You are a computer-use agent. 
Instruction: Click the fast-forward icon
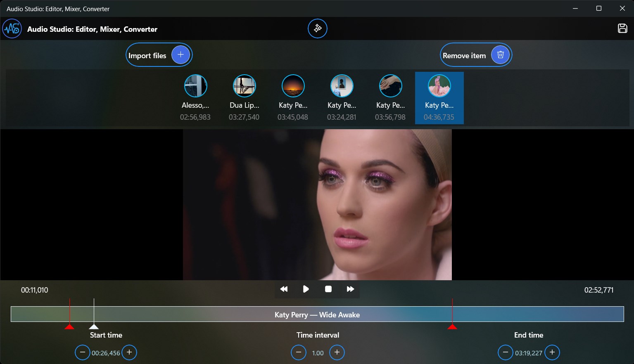point(350,289)
